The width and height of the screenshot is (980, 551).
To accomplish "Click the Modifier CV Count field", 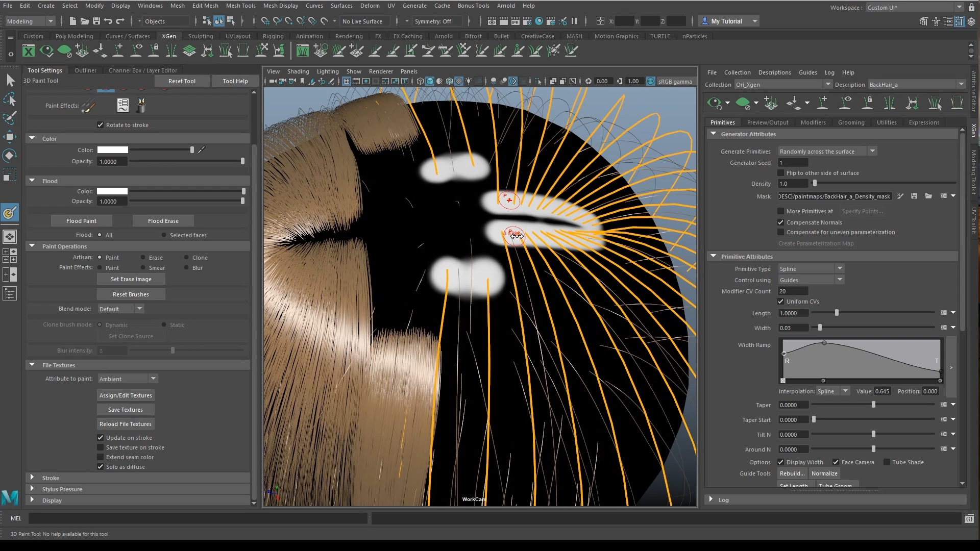I will [x=793, y=291].
